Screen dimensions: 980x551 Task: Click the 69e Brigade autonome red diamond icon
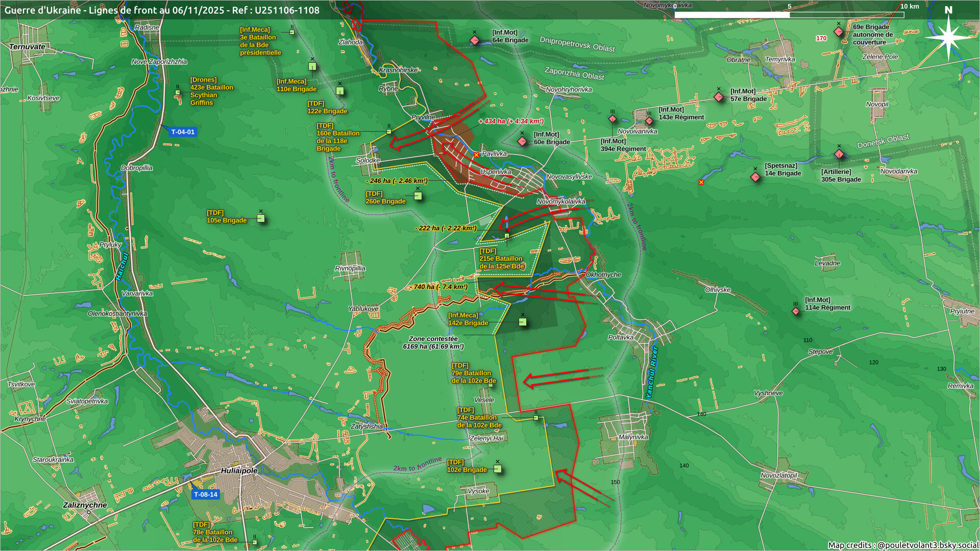pyautogui.click(x=838, y=32)
